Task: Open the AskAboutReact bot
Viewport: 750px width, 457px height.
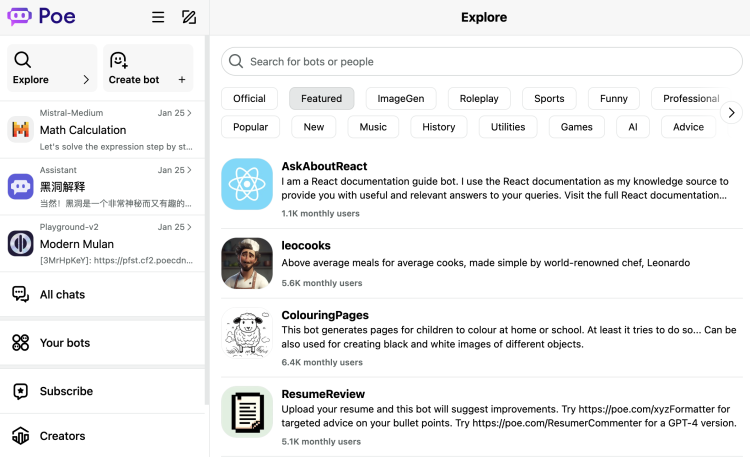Action: coord(324,166)
